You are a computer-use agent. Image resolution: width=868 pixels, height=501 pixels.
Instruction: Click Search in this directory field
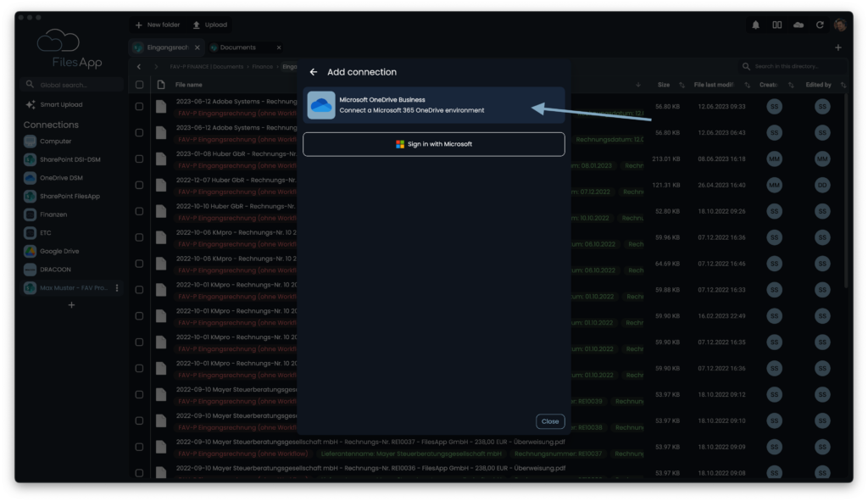click(793, 66)
